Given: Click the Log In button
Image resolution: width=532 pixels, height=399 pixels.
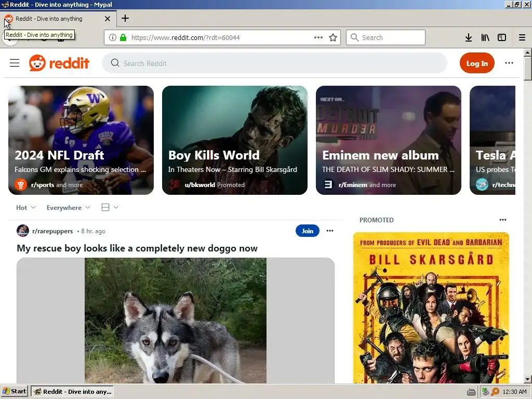Looking at the screenshot, I should coord(477,63).
